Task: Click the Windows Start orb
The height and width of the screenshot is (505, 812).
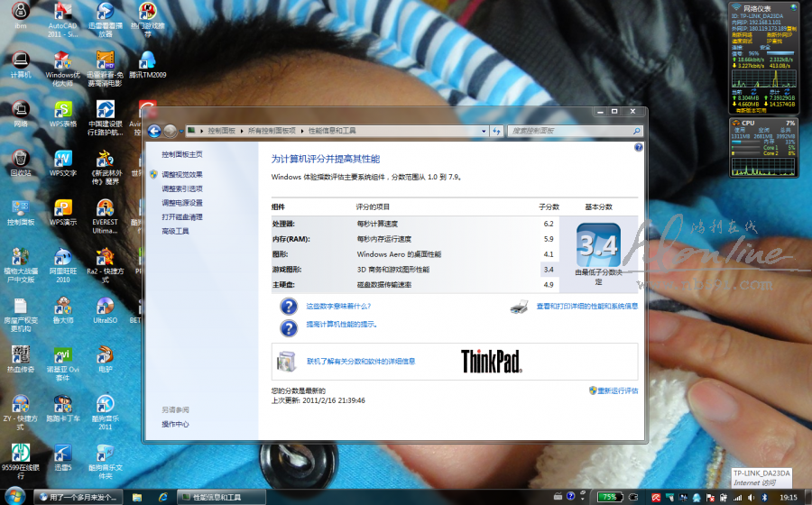Action: coord(15,497)
